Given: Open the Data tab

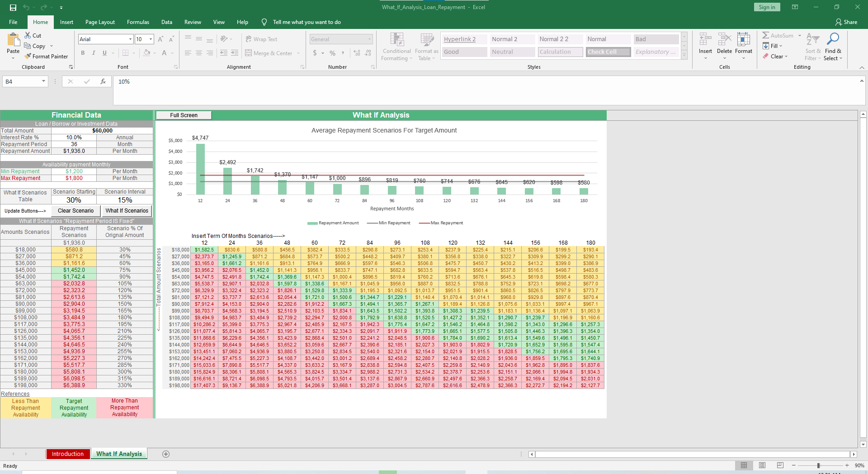Looking at the screenshot, I should (167, 22).
